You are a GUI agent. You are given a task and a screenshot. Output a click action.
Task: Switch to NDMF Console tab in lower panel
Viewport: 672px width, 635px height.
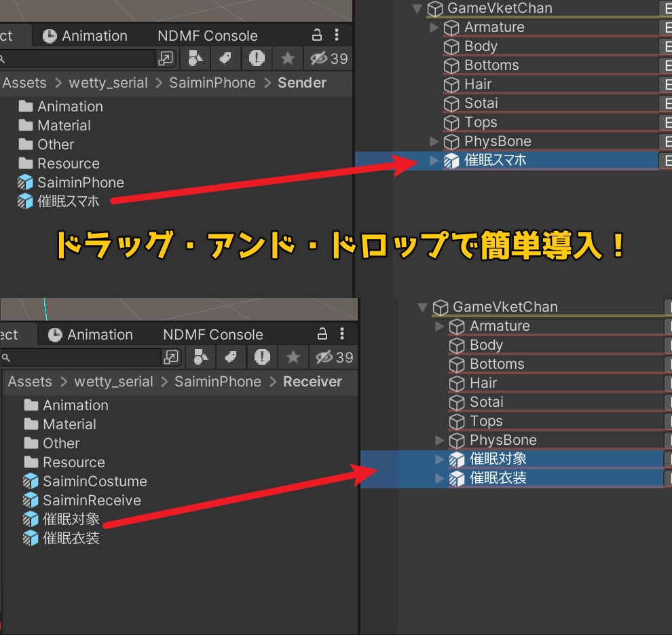(213, 334)
